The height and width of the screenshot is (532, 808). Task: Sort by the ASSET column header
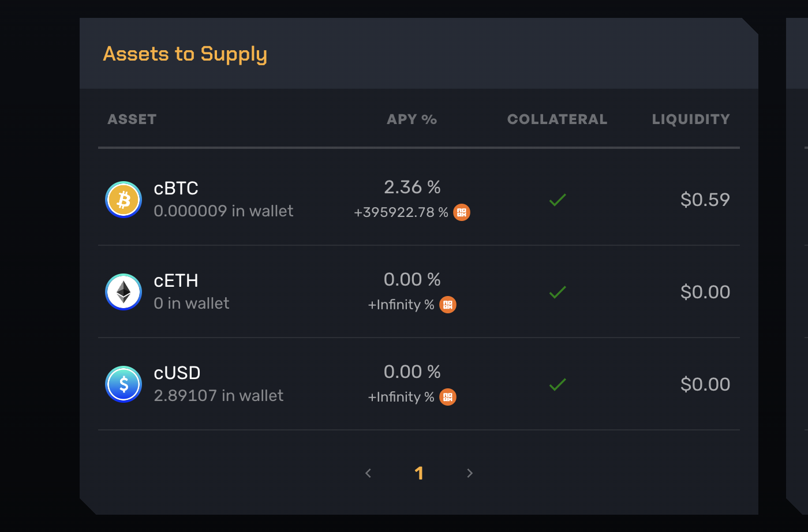tap(132, 119)
